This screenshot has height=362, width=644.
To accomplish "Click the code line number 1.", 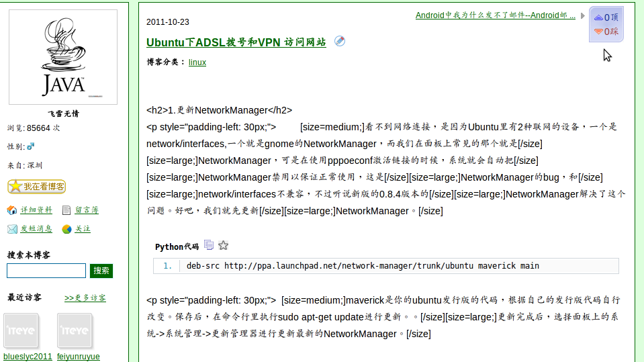I will pyautogui.click(x=167, y=266).
